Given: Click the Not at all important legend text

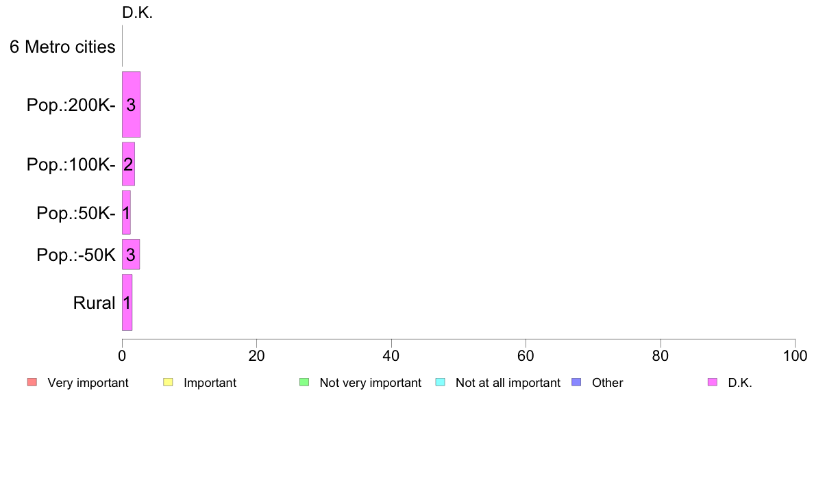Looking at the screenshot, I should 508,383.
